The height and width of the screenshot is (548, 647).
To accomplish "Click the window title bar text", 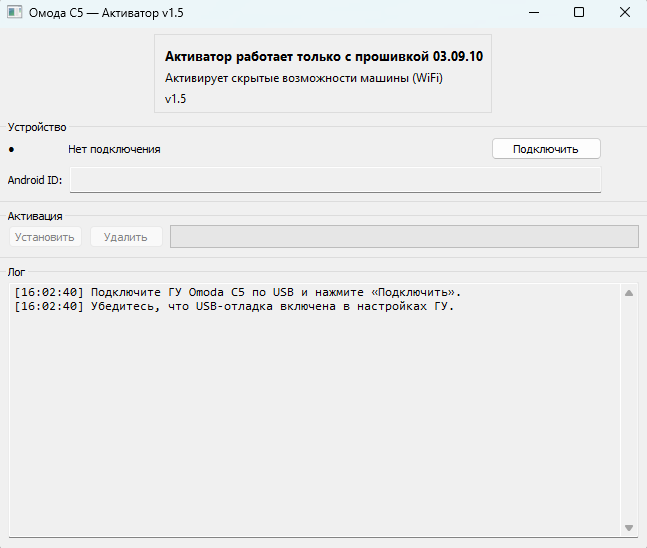I will coord(106,13).
